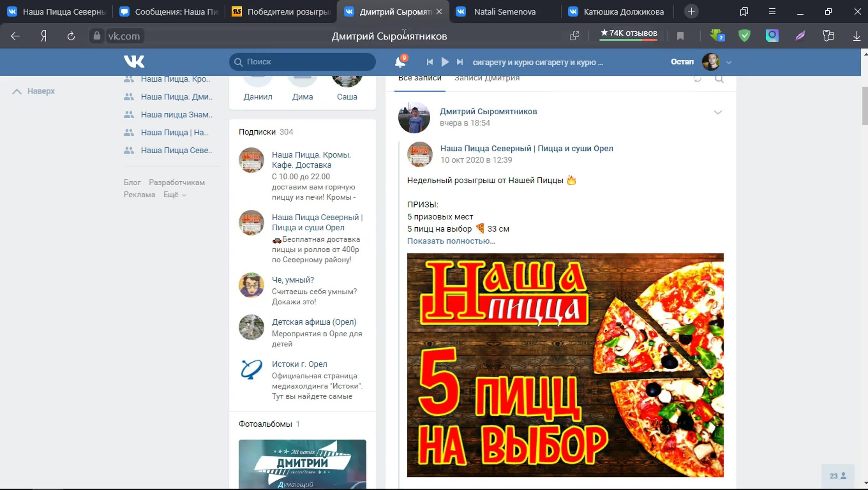Go back with the browser arrow

pos(15,36)
